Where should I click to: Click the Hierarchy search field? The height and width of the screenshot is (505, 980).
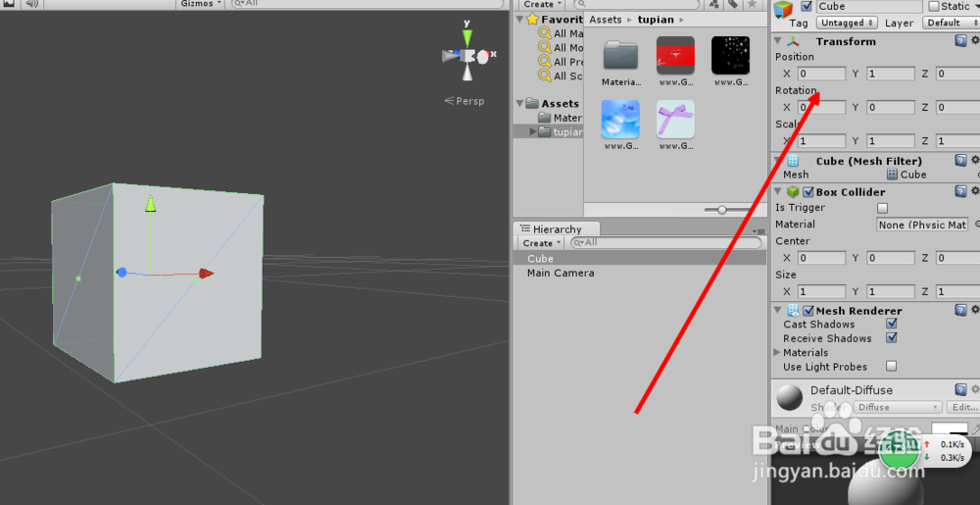666,242
